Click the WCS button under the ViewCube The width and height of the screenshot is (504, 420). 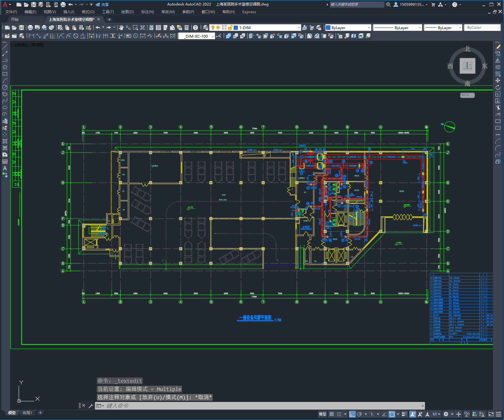467,95
